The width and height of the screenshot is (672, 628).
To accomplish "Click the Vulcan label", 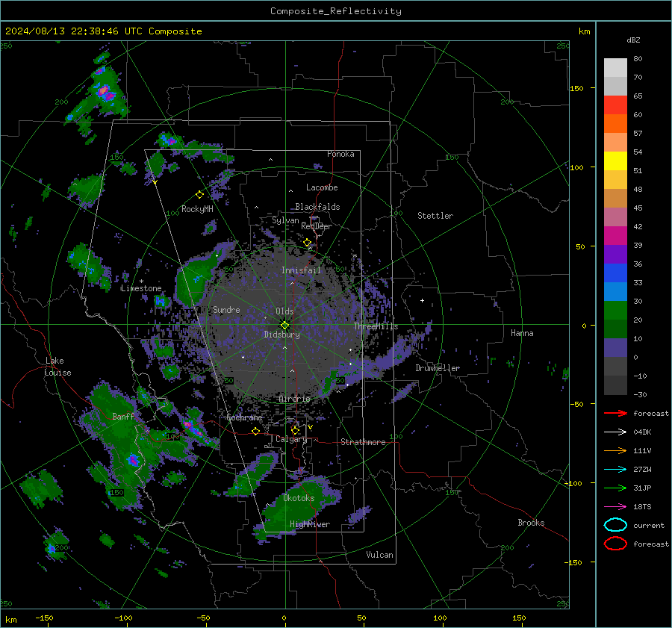I will coord(379,555).
